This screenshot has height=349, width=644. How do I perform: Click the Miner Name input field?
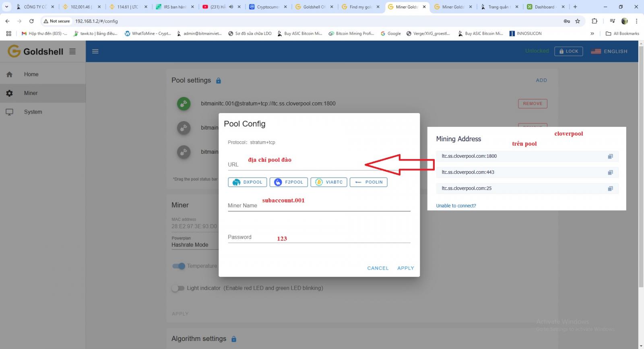coord(319,205)
